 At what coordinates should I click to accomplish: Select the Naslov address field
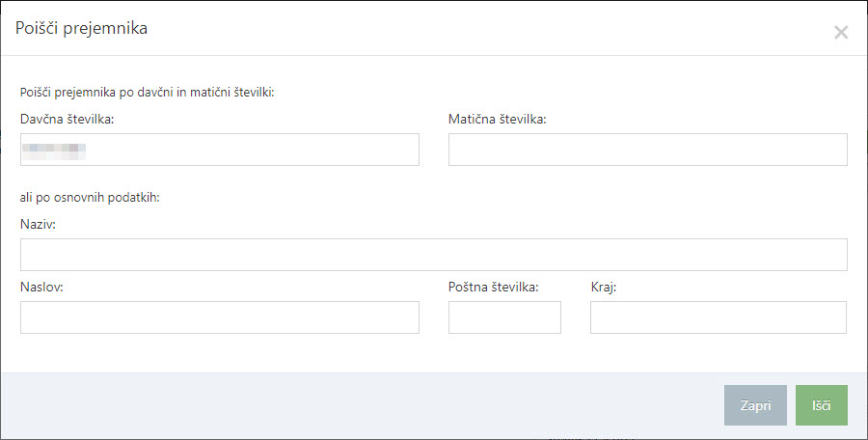[219, 317]
